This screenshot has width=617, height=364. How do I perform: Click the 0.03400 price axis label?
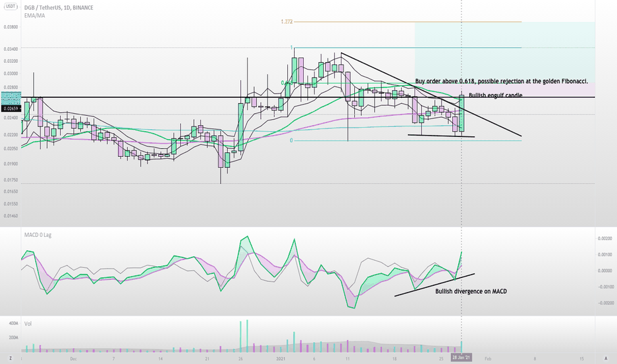pyautogui.click(x=11, y=50)
